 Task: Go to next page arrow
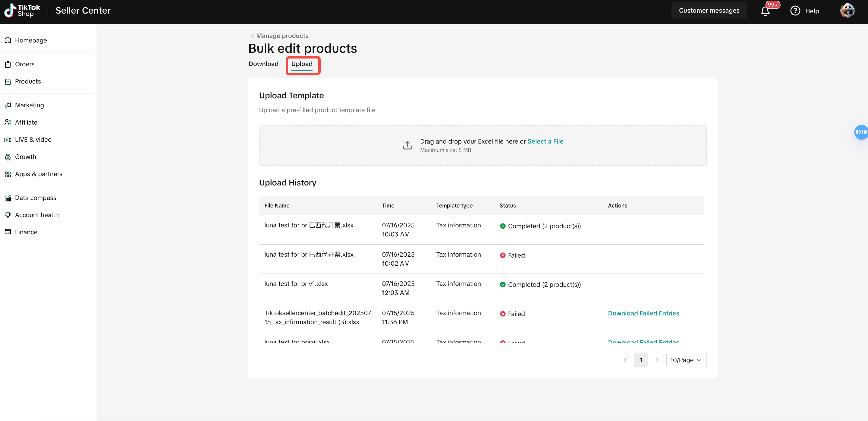coord(657,360)
